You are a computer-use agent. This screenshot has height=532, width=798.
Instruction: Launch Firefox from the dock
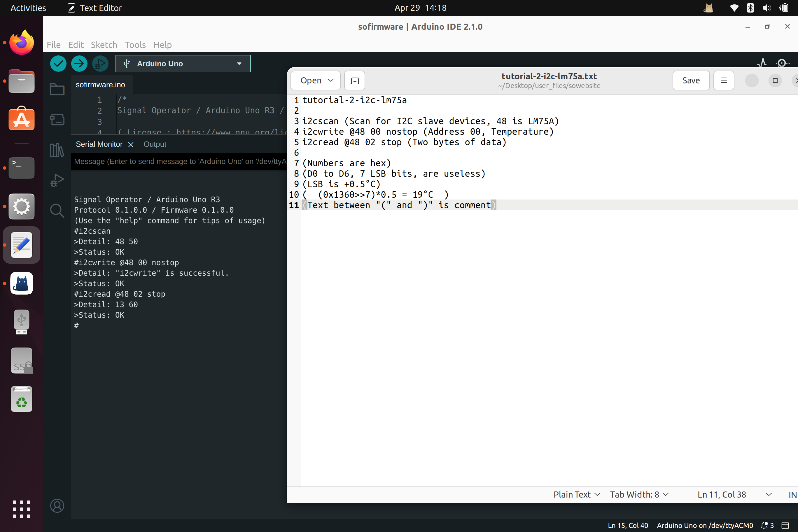coord(21,43)
